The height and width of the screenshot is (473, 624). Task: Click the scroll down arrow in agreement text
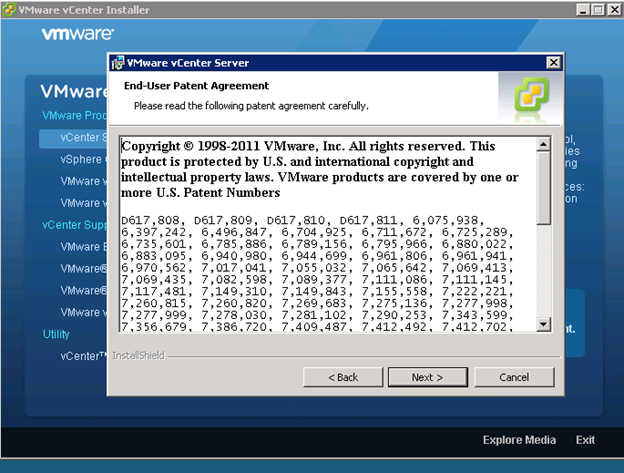pos(543,324)
